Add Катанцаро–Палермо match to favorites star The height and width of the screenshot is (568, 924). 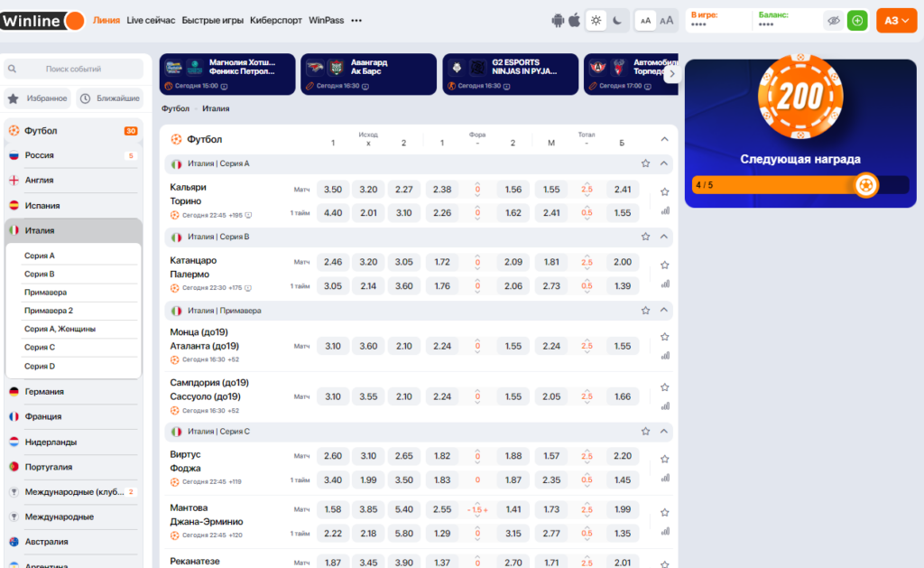pyautogui.click(x=665, y=265)
